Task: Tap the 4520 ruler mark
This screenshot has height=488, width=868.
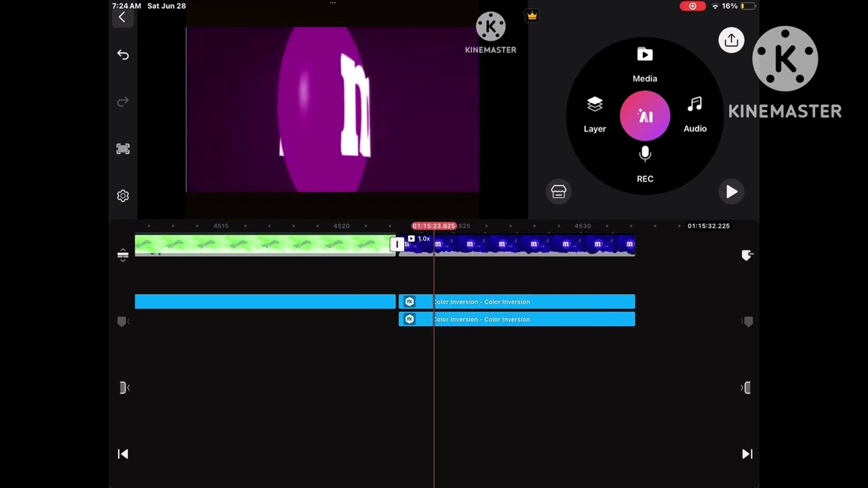Action: point(342,226)
